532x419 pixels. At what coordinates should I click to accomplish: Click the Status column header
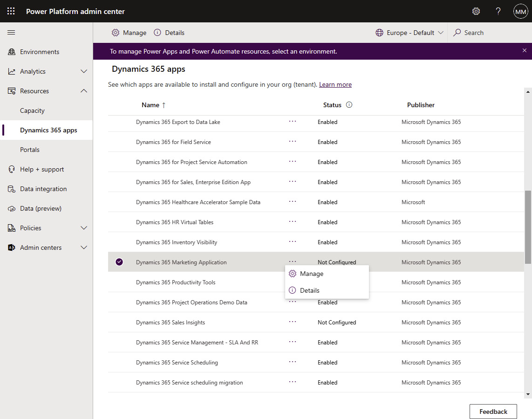coord(332,105)
